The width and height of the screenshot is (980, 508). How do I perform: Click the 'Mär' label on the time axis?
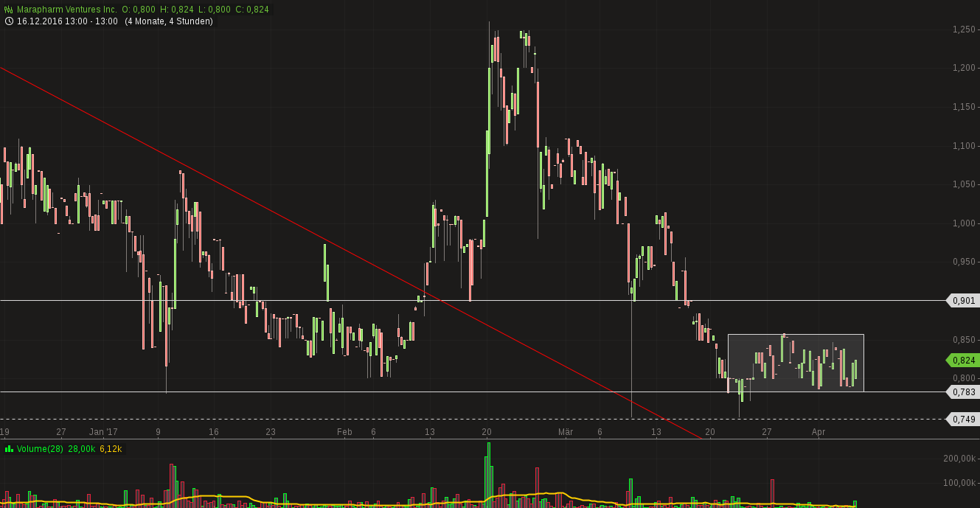(566, 432)
